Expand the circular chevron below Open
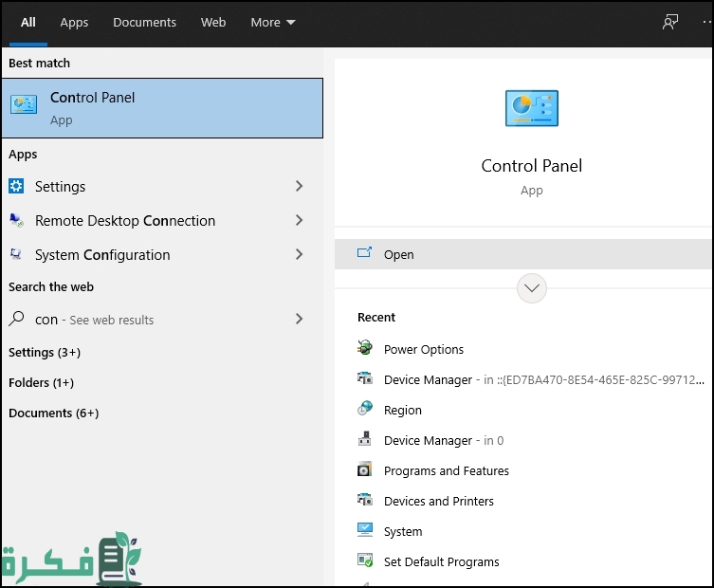The width and height of the screenshot is (714, 588). pyautogui.click(x=532, y=287)
